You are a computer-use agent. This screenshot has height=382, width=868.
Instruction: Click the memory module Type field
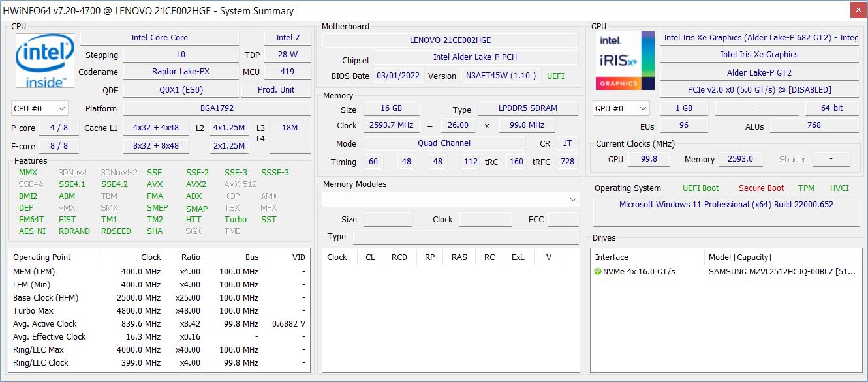point(466,236)
